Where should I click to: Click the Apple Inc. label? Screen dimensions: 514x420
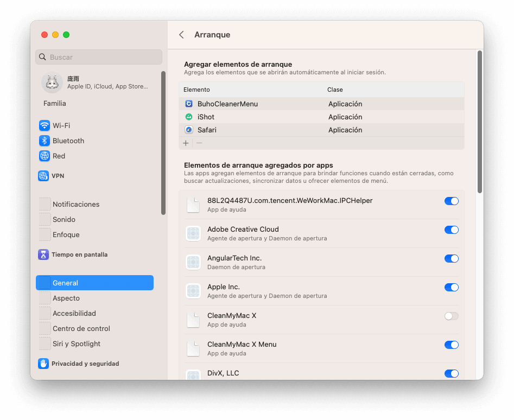tap(224, 287)
